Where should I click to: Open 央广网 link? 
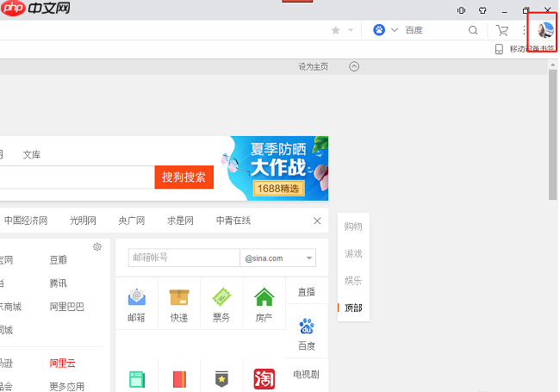coord(132,221)
